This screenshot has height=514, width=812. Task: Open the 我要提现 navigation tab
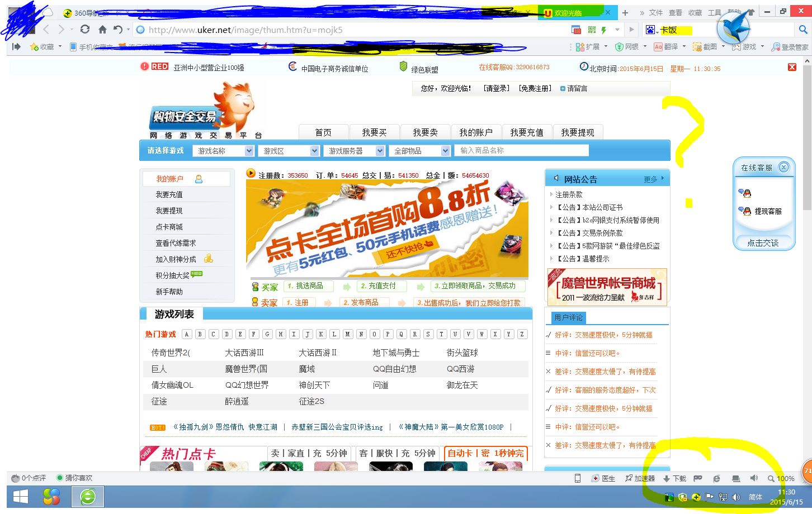click(578, 132)
